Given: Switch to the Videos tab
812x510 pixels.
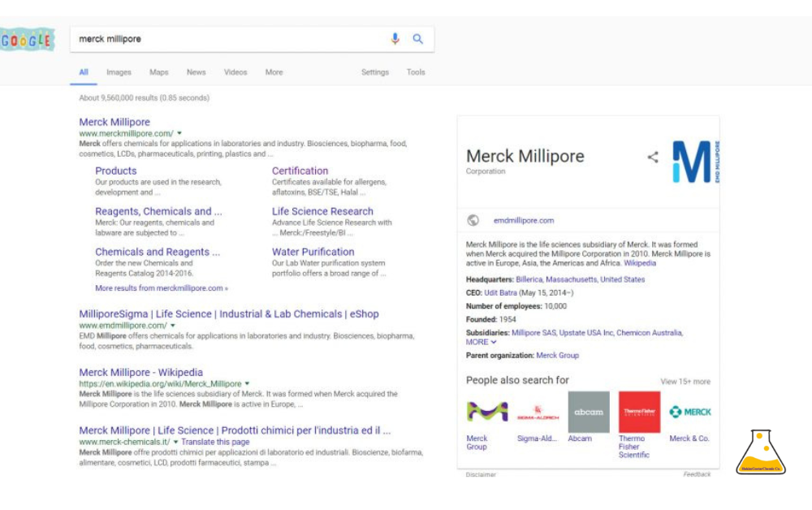Looking at the screenshot, I should tap(235, 72).
